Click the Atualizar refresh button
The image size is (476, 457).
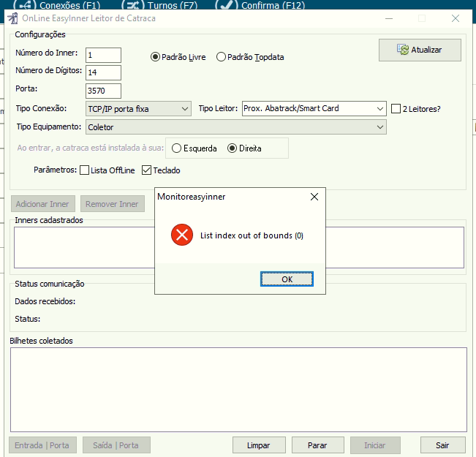pyautogui.click(x=420, y=50)
